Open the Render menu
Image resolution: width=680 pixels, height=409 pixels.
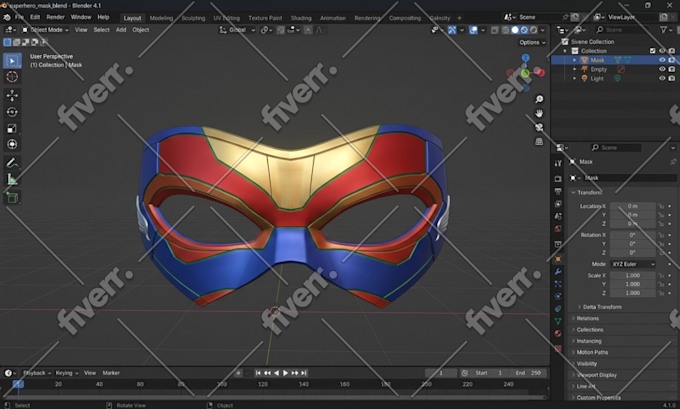click(x=56, y=17)
